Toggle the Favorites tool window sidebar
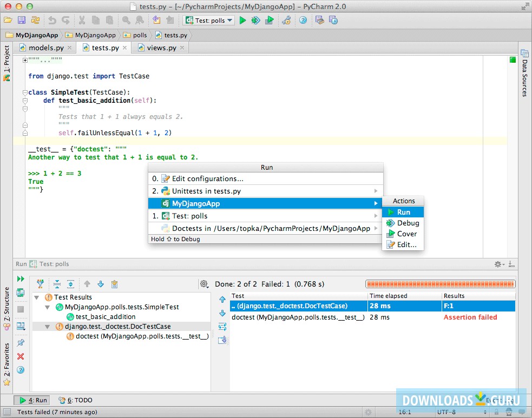The width and height of the screenshot is (532, 418). click(6, 364)
